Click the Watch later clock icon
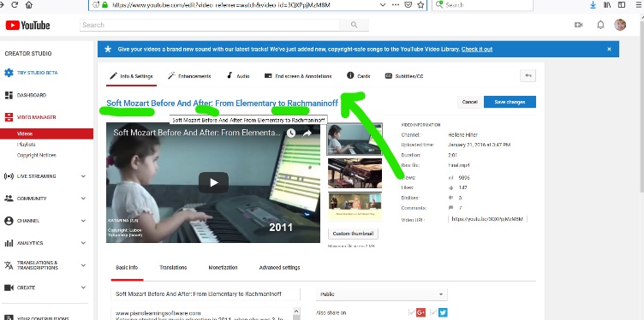The image size is (644, 320). pos(291,133)
